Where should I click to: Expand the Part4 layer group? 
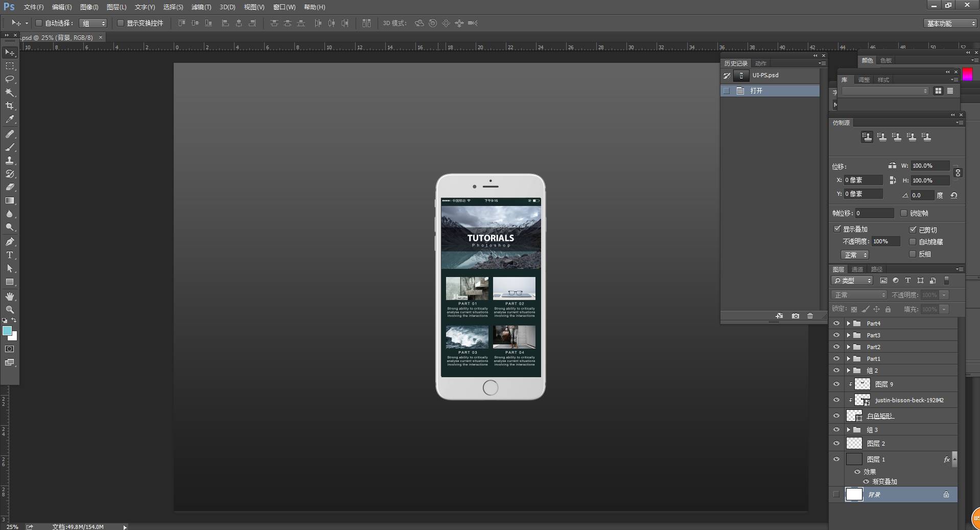click(848, 323)
